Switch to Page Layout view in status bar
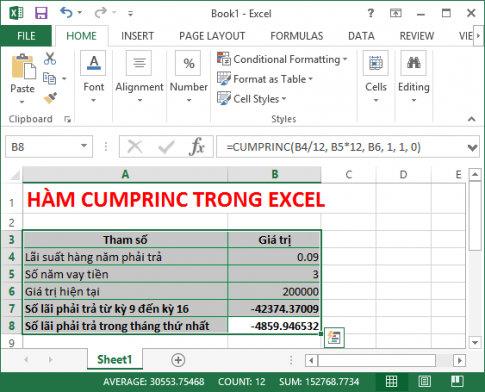The width and height of the screenshot is (485, 392). [x=424, y=381]
